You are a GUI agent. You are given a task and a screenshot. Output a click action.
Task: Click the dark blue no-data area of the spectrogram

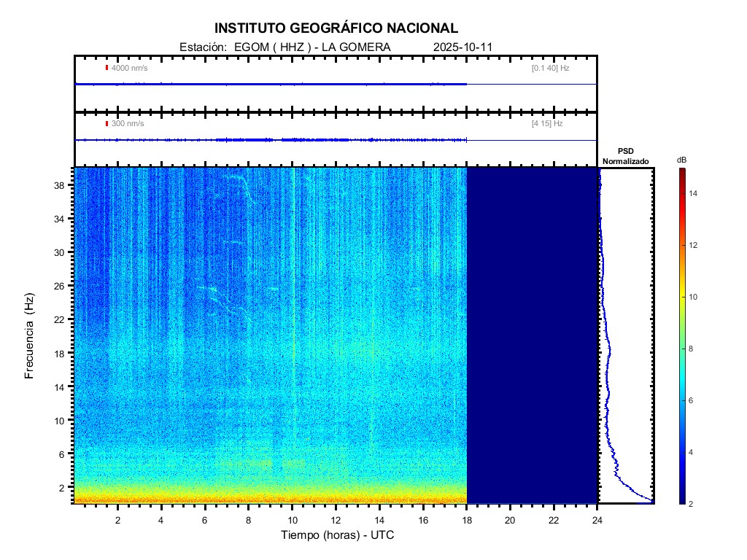[x=532, y=335]
